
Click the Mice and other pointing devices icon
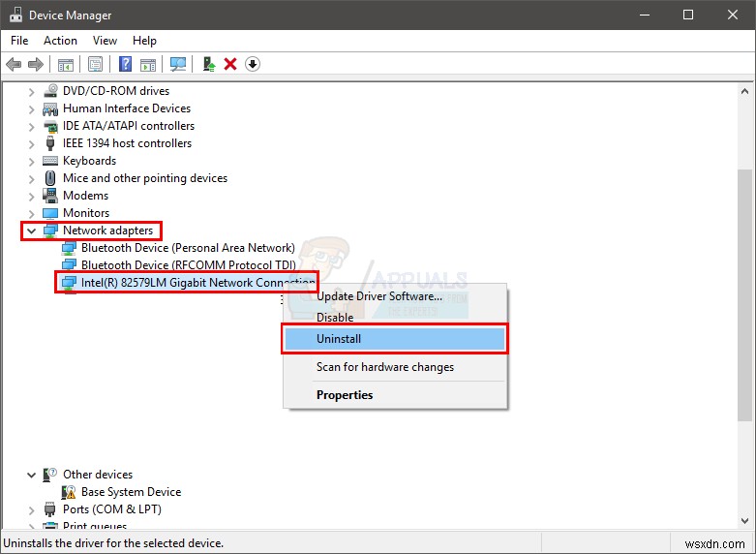[x=50, y=178]
